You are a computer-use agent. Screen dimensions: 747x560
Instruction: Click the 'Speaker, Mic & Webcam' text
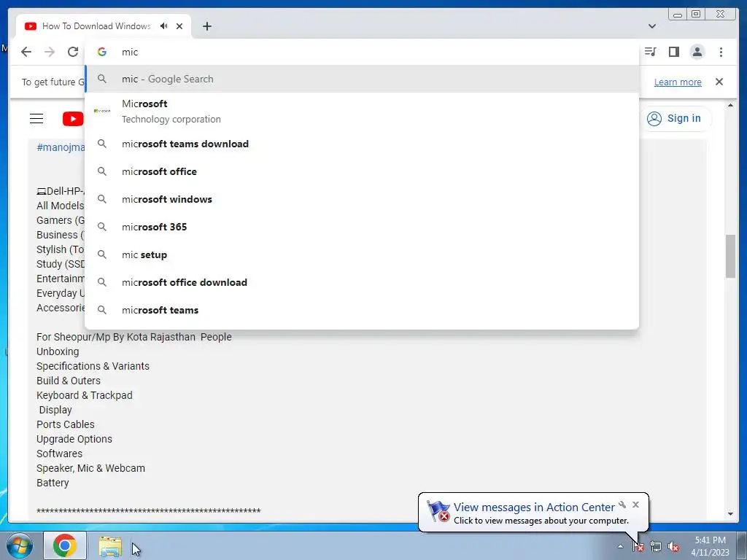pos(90,468)
